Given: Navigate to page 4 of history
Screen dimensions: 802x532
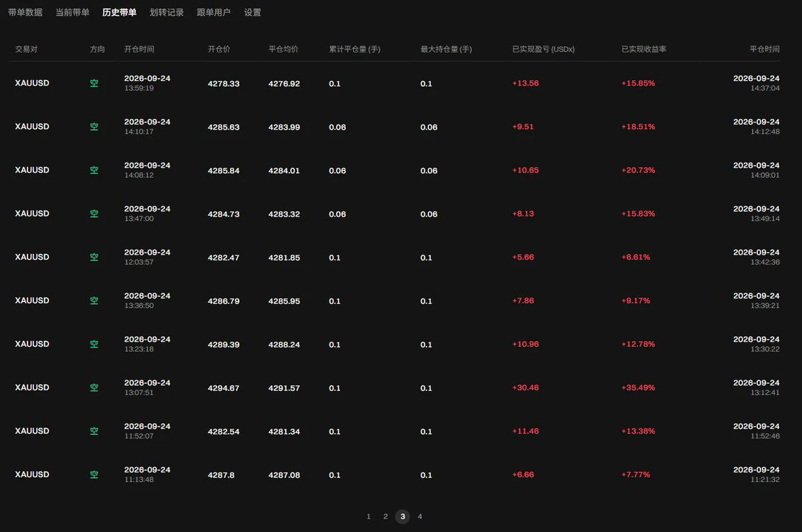Looking at the screenshot, I should (x=420, y=517).
